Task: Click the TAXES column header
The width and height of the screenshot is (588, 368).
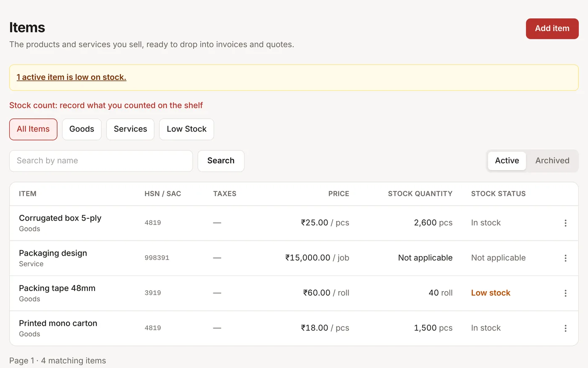Action: tap(225, 194)
